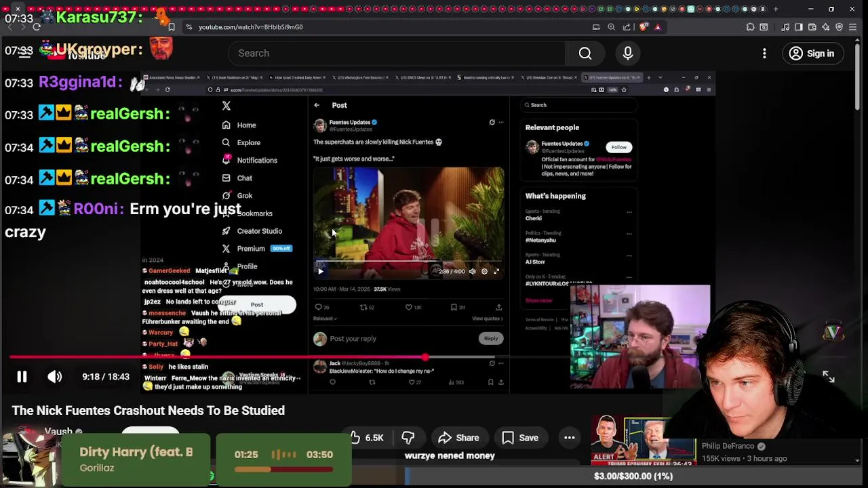Image resolution: width=868 pixels, height=488 pixels.
Task: Click the tweet more-options dots beside Fuentes Updates
Action: coord(501,123)
